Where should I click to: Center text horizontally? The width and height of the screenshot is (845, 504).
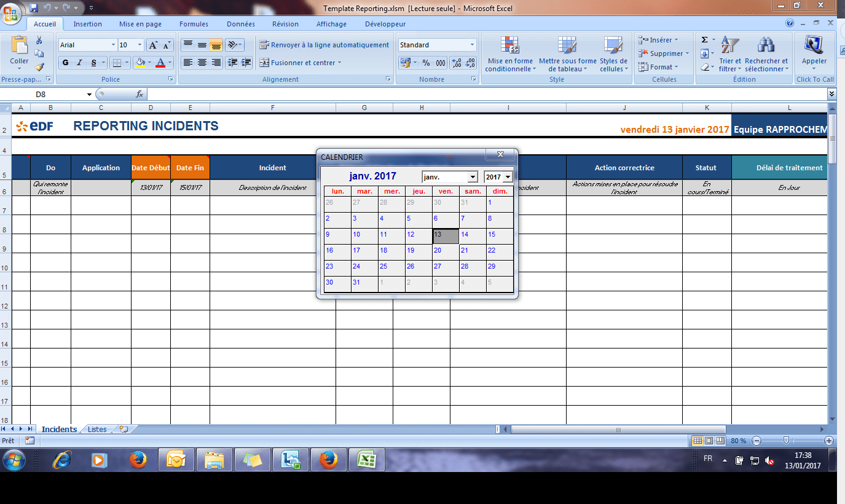[x=202, y=63]
